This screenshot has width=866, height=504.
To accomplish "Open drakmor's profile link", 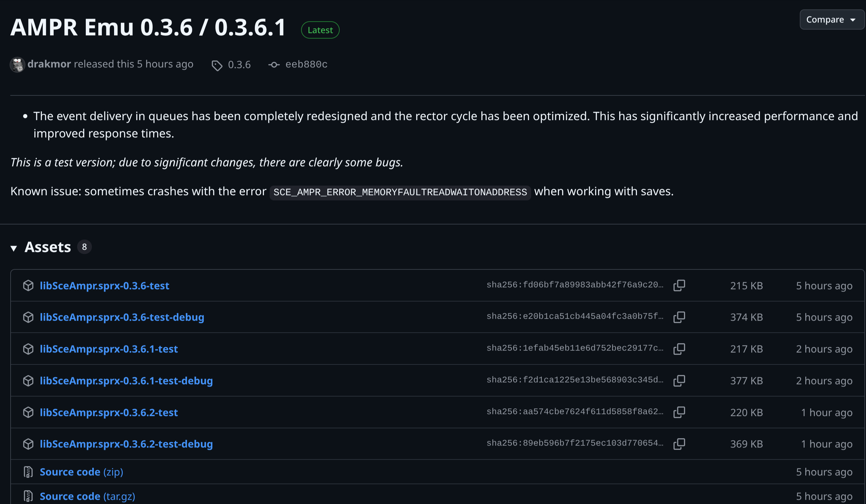I will coord(49,64).
